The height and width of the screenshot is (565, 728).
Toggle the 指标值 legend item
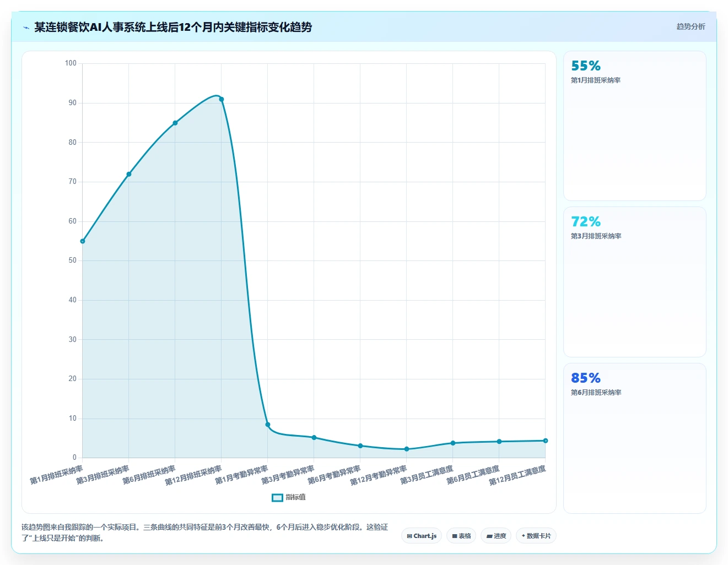(x=289, y=497)
